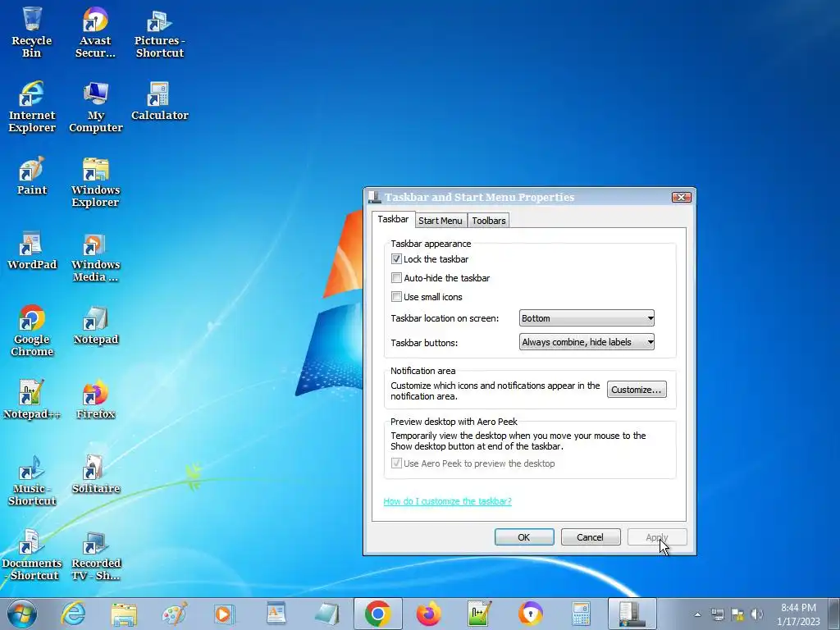This screenshot has height=630, width=840.
Task: Open the Windows Start orb
Action: tap(21, 614)
